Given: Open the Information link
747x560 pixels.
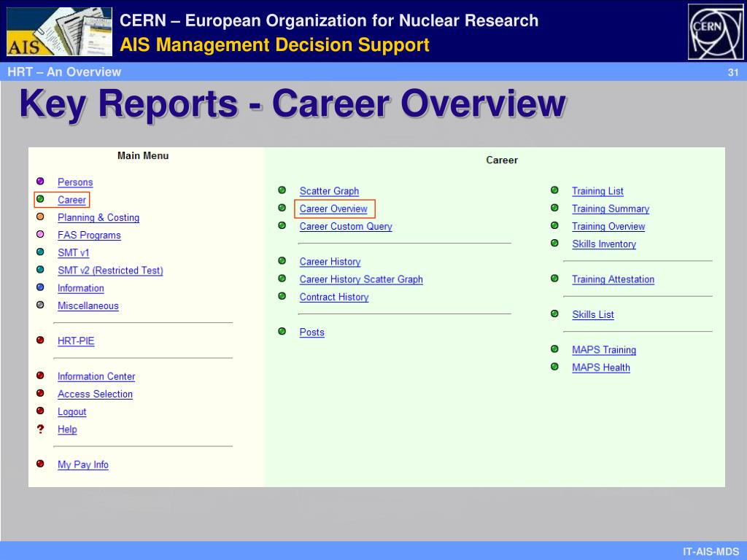Looking at the screenshot, I should 81,287.
